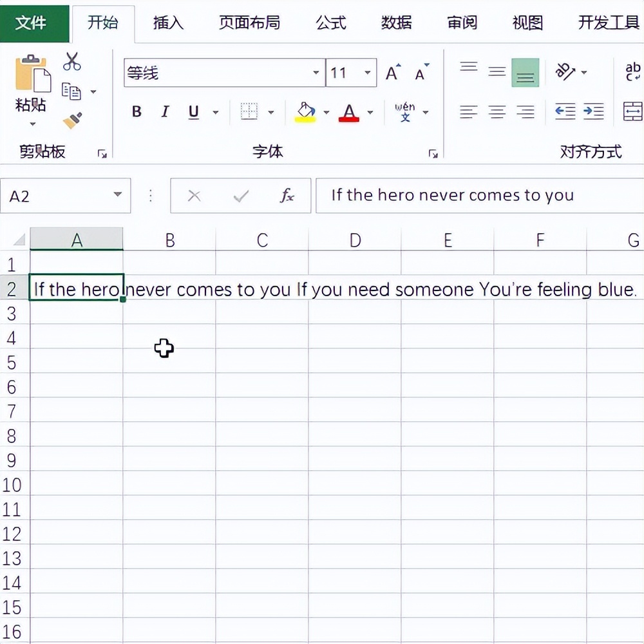Click the Copy icon

pyautogui.click(x=71, y=91)
